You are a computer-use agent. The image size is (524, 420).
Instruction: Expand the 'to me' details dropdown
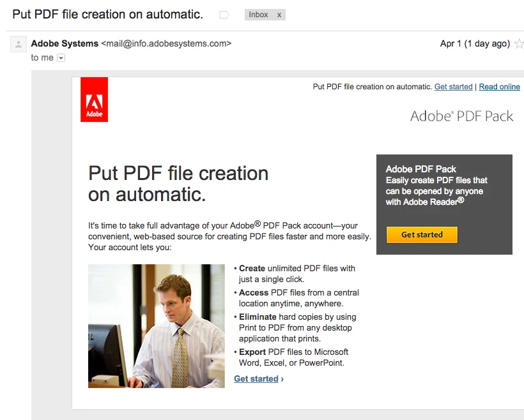pos(61,58)
